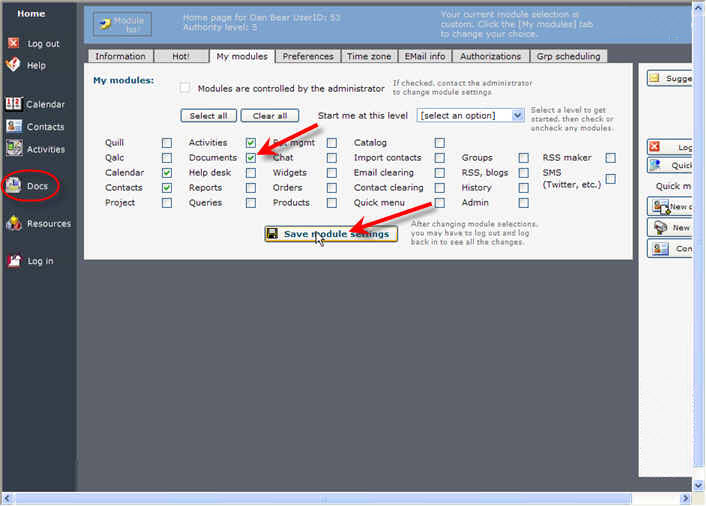Click the horizontal scrollbar right arrow
Viewport: 706px width, 506px height.
tap(685, 498)
